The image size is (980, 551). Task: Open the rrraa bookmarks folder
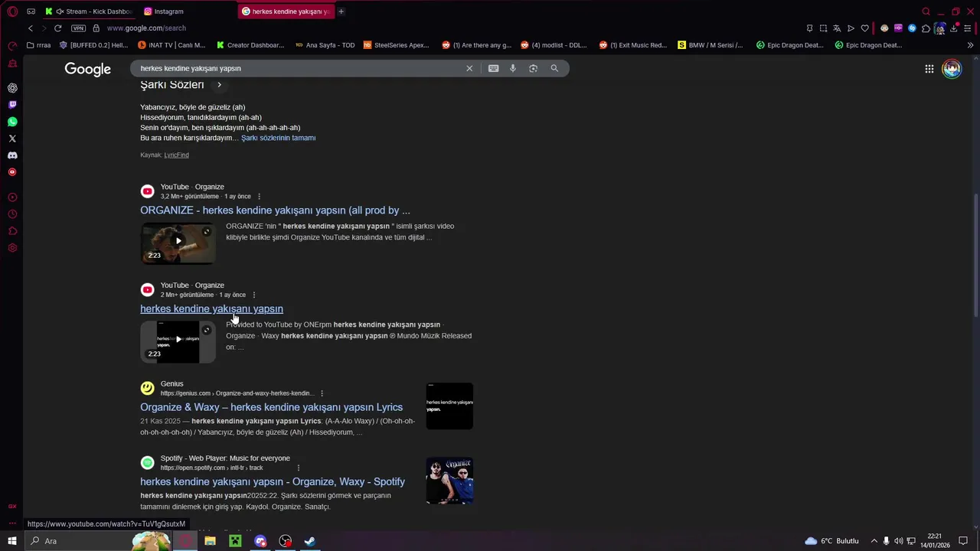point(38,45)
